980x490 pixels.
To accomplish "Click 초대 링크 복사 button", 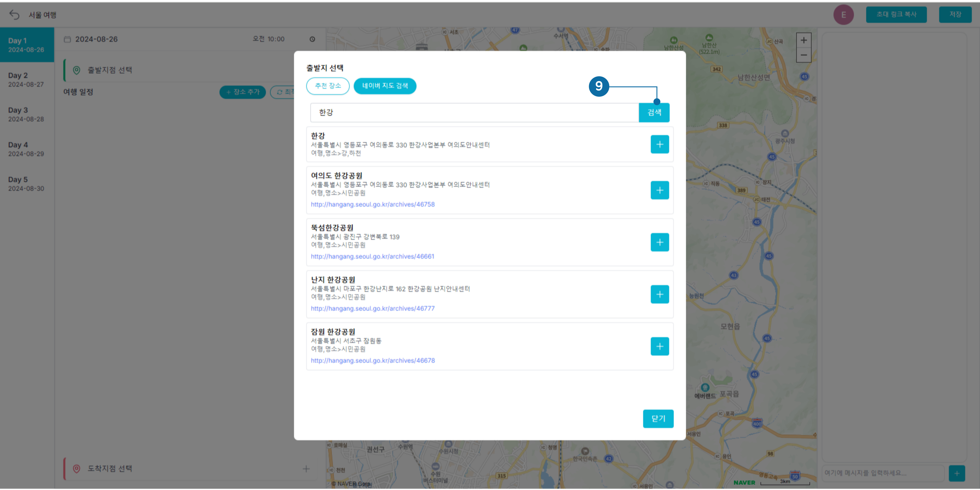I will [x=896, y=15].
